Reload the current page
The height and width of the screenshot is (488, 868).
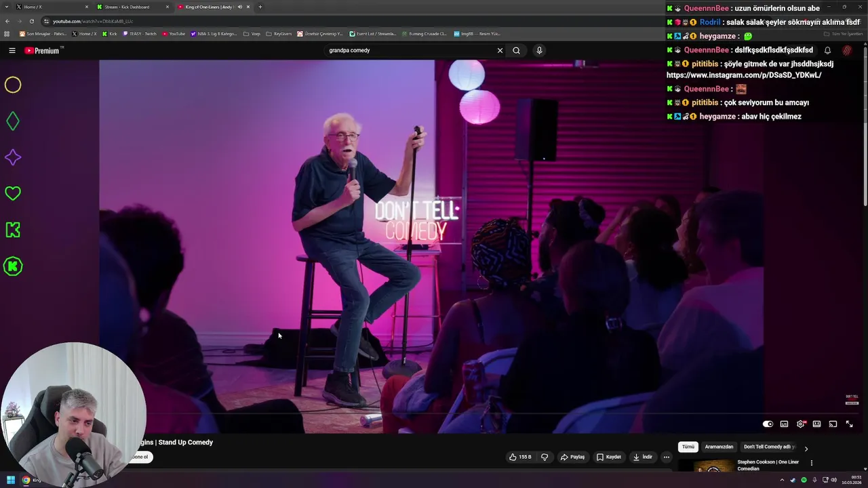(x=31, y=21)
